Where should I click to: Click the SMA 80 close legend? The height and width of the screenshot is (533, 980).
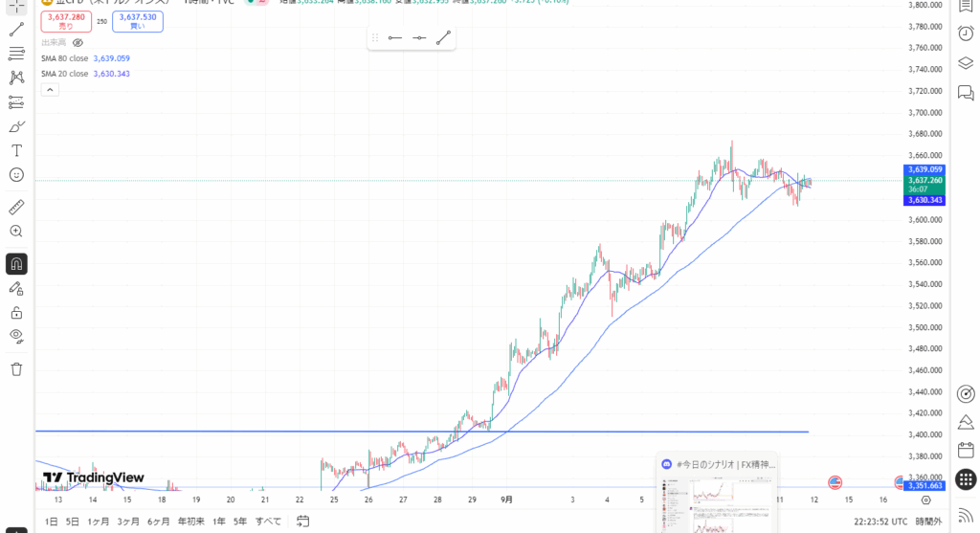[65, 58]
